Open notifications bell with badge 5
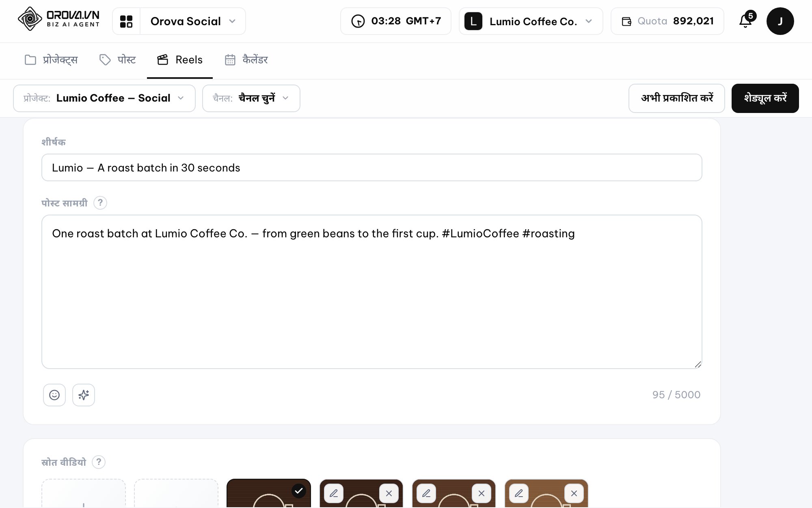This screenshot has width=812, height=508. [746, 20]
